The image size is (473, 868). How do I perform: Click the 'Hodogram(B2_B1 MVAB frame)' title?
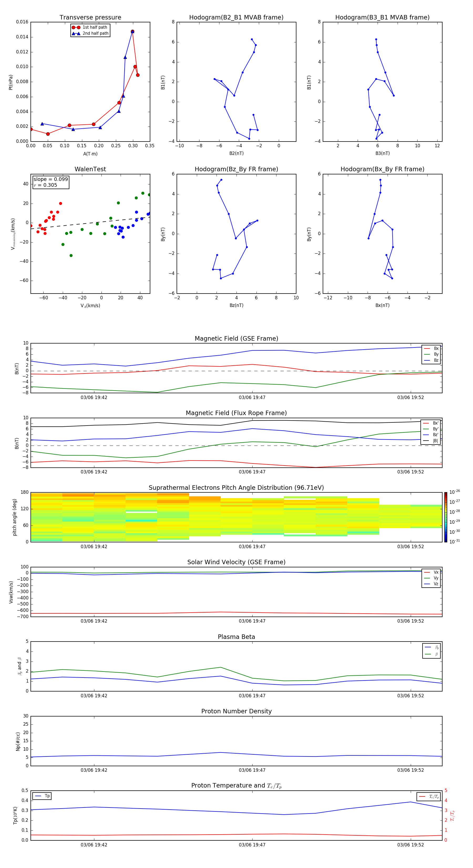[236, 18]
